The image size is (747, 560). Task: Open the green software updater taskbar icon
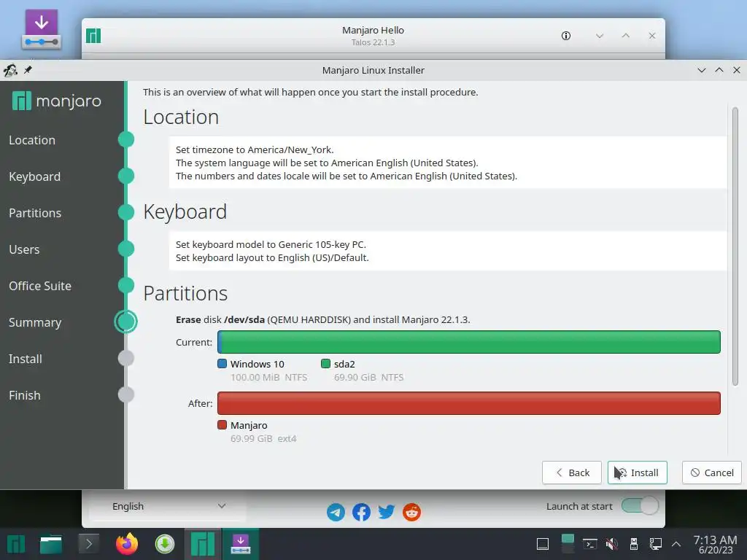point(165,544)
